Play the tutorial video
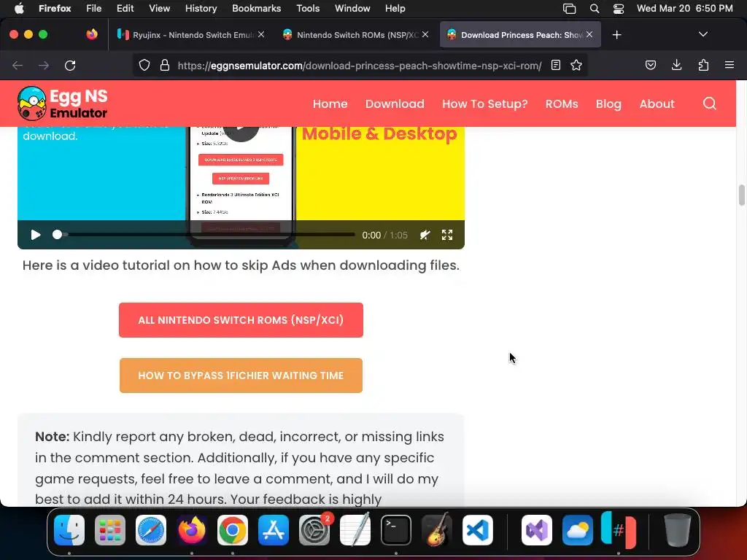This screenshot has height=560, width=747. (x=36, y=235)
